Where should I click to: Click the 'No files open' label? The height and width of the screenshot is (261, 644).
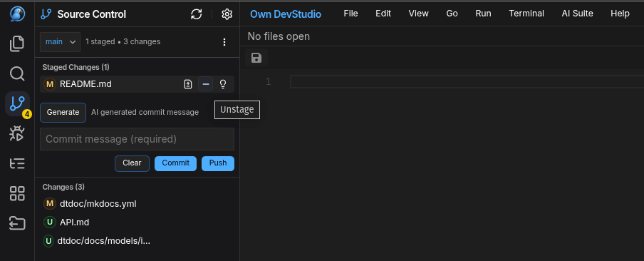pos(279,36)
